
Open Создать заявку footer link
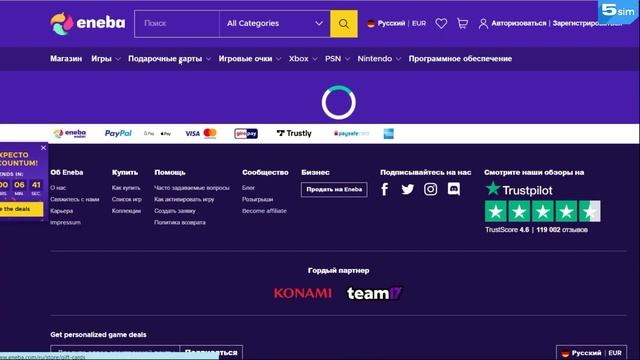coord(175,211)
